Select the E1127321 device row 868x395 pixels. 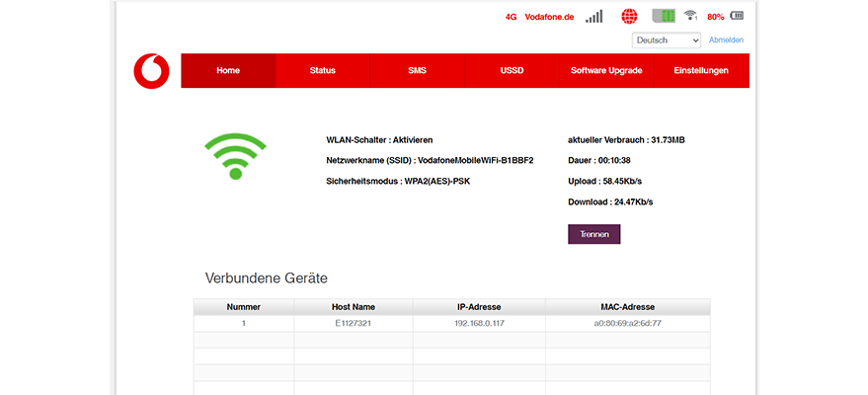[354, 323]
